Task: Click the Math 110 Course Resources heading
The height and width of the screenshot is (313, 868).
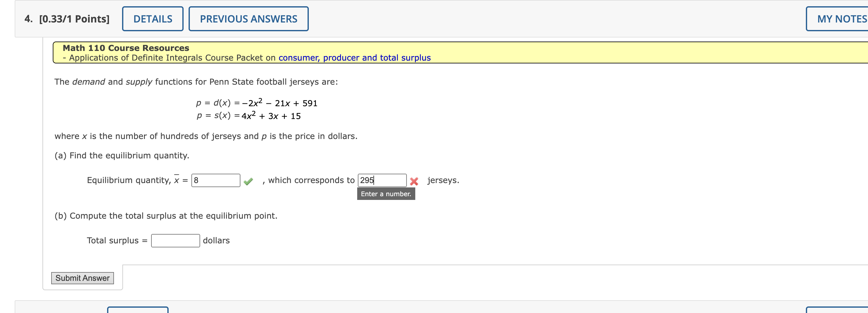Action: pos(126,48)
